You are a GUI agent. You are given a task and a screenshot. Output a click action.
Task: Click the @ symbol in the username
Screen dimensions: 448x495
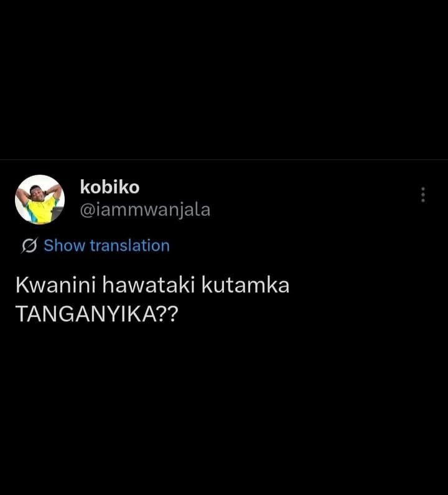87,211
